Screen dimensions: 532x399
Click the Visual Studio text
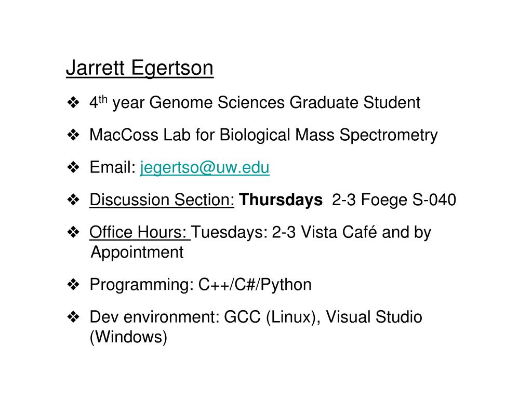pyautogui.click(x=374, y=317)
